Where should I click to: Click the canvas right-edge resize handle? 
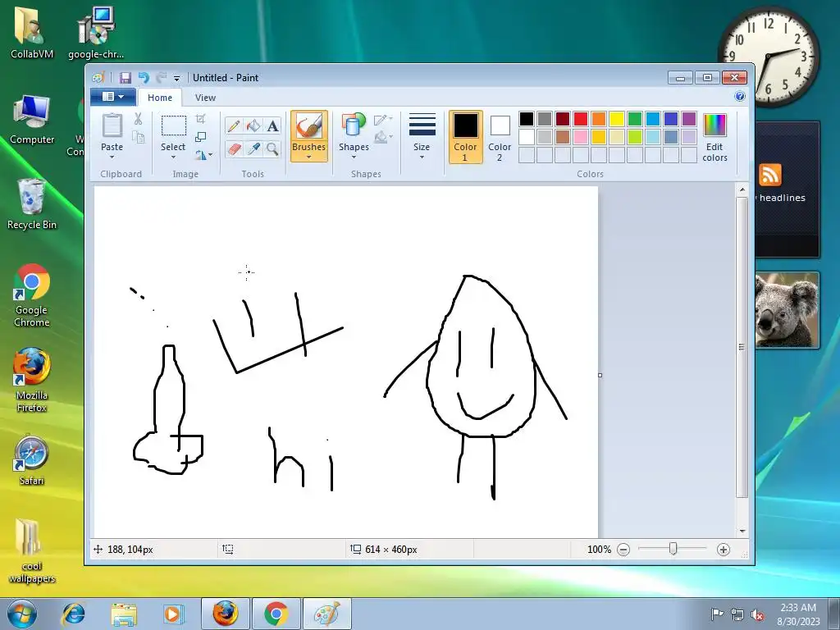click(600, 375)
